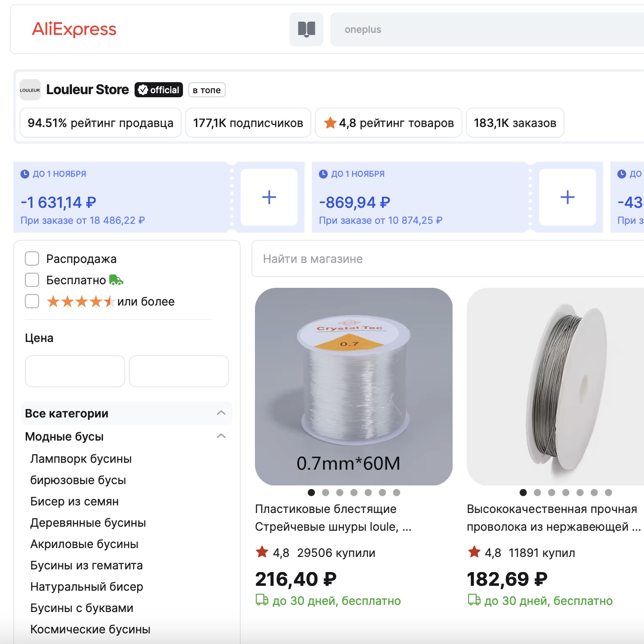Click the green free delivery truck icon
The image size is (644, 644).
[x=116, y=280]
